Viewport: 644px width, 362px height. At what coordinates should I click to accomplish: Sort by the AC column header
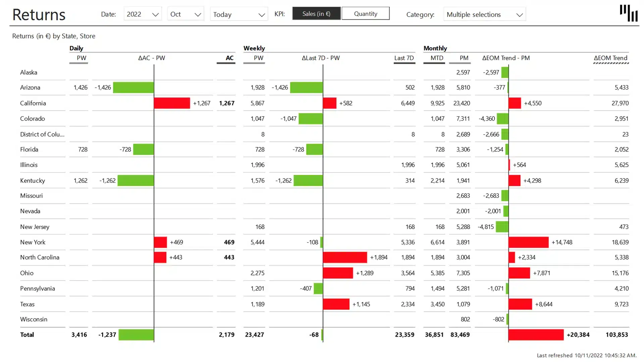point(230,58)
